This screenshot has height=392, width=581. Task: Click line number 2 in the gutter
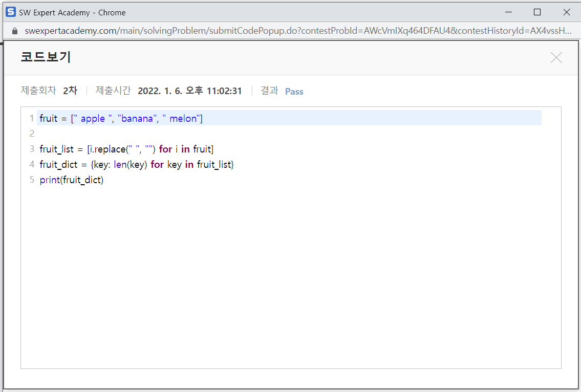[x=32, y=134]
